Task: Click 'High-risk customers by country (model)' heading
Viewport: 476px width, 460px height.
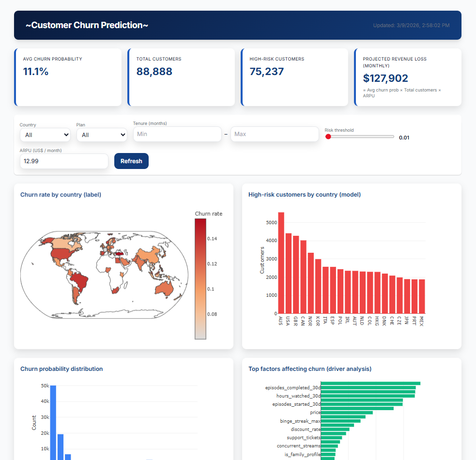Action: [305, 195]
